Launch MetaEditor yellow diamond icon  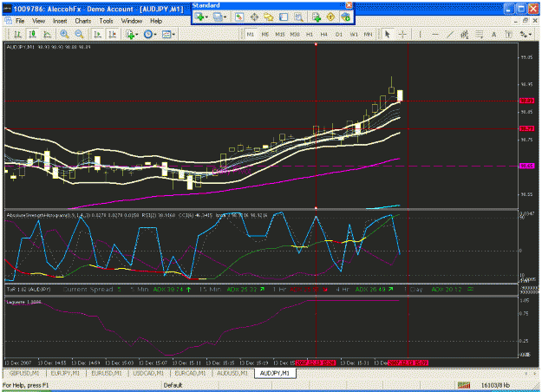330,16
